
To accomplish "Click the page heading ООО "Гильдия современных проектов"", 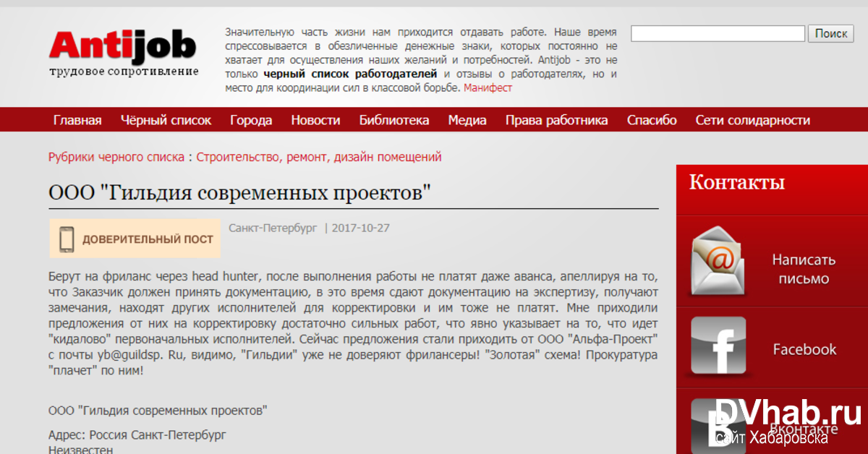I will 239,192.
